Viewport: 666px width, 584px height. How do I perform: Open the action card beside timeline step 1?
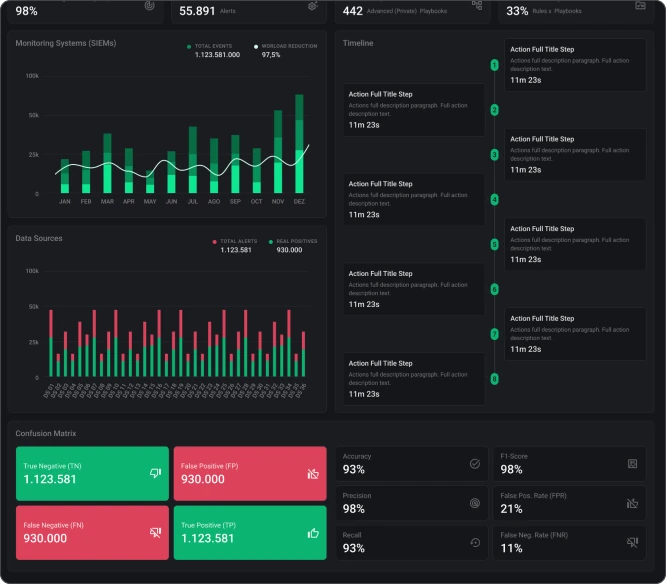click(x=575, y=65)
